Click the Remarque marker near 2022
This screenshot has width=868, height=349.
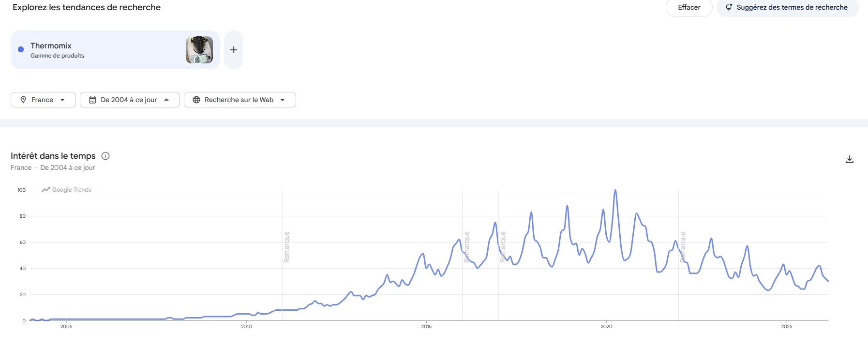683,247
